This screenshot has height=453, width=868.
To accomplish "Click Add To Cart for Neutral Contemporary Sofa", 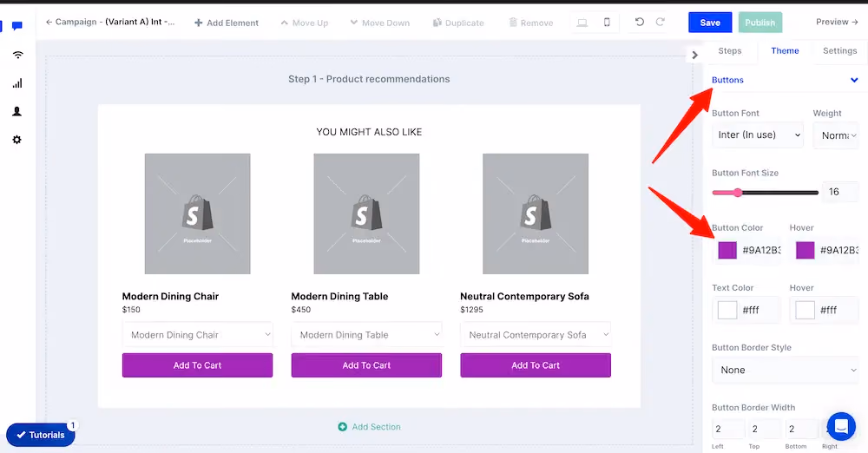I will tap(536, 365).
